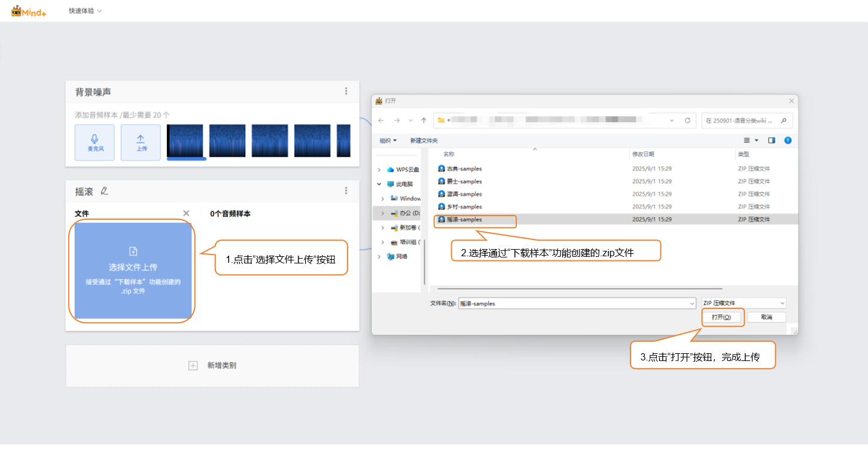Open the 组织 menu in dialog toolbar
The height and width of the screenshot is (449, 868).
coord(388,141)
